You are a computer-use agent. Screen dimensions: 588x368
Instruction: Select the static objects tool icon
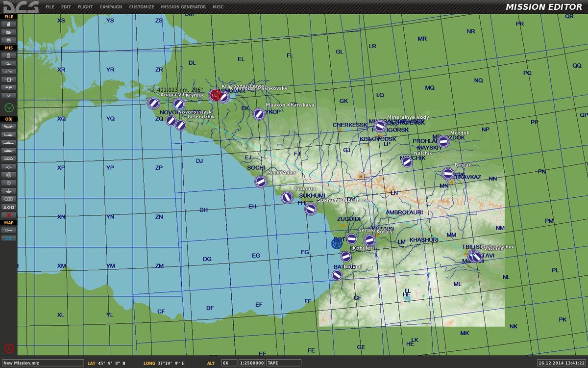(x=9, y=158)
